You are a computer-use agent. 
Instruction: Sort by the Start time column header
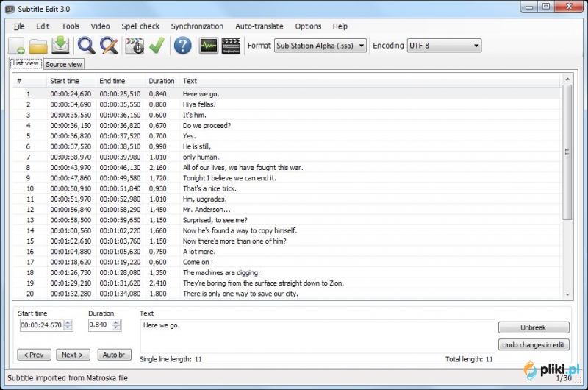point(71,81)
